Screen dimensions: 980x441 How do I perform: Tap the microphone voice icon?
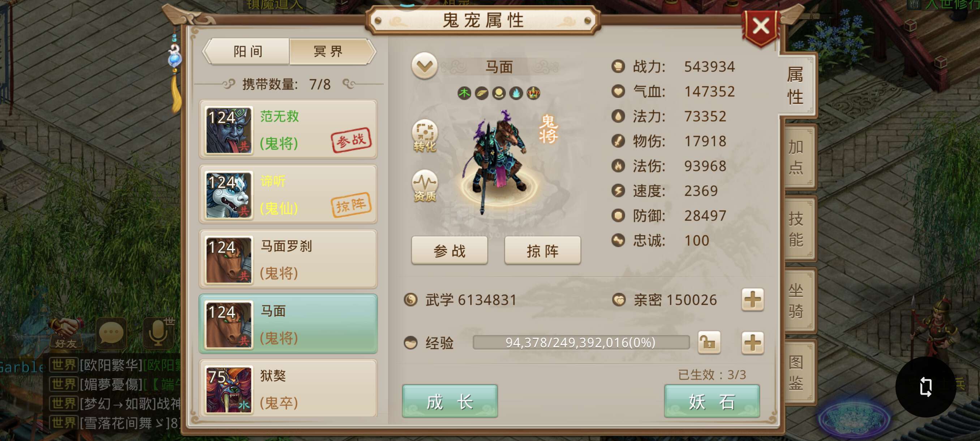point(158,333)
